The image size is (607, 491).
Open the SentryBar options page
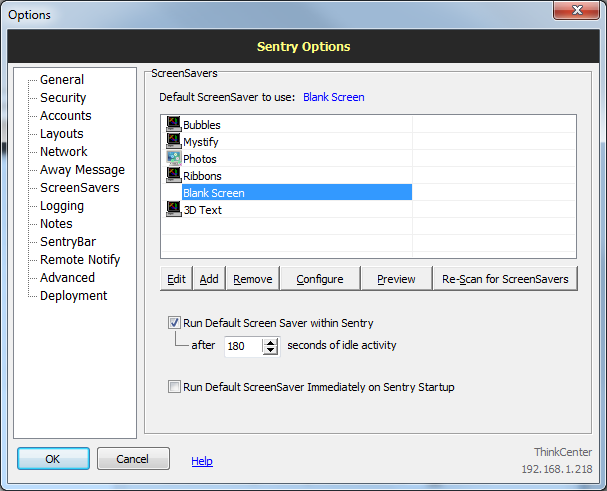point(68,242)
